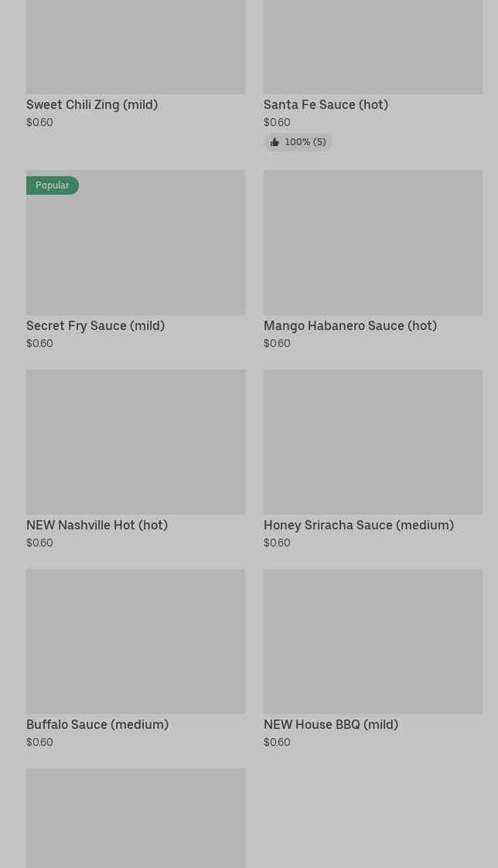Click the product image below Buffalo Sauce
The height and width of the screenshot is (868, 498).
[135, 819]
